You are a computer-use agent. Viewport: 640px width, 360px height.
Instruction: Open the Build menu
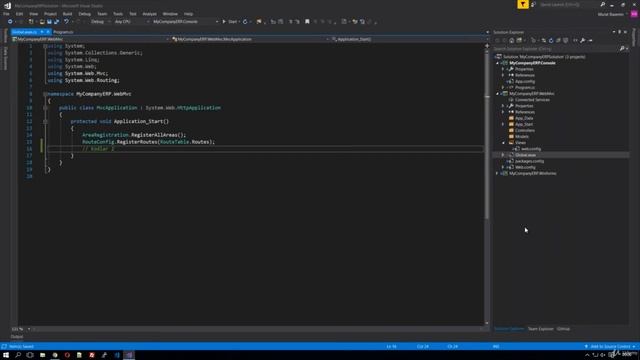pyautogui.click(x=67, y=14)
